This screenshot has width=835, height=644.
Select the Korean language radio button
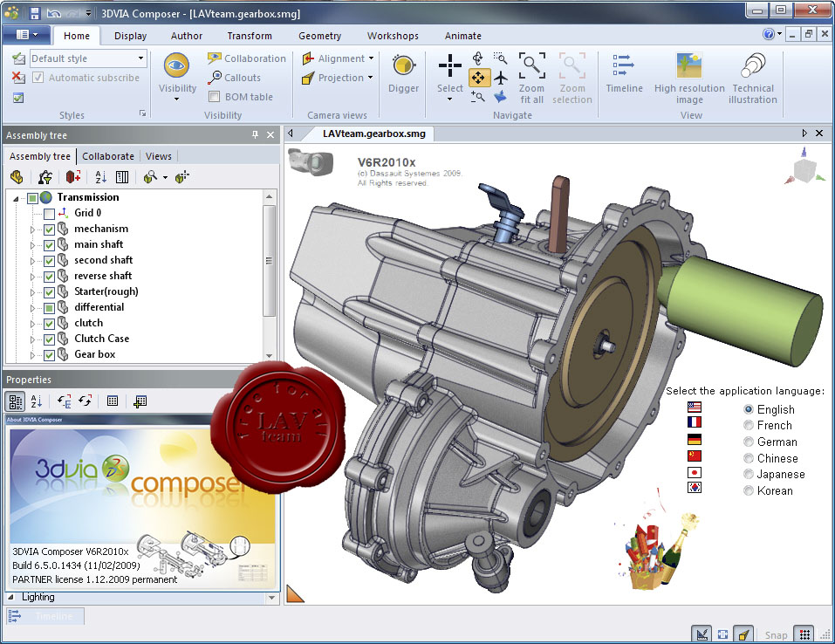(749, 490)
